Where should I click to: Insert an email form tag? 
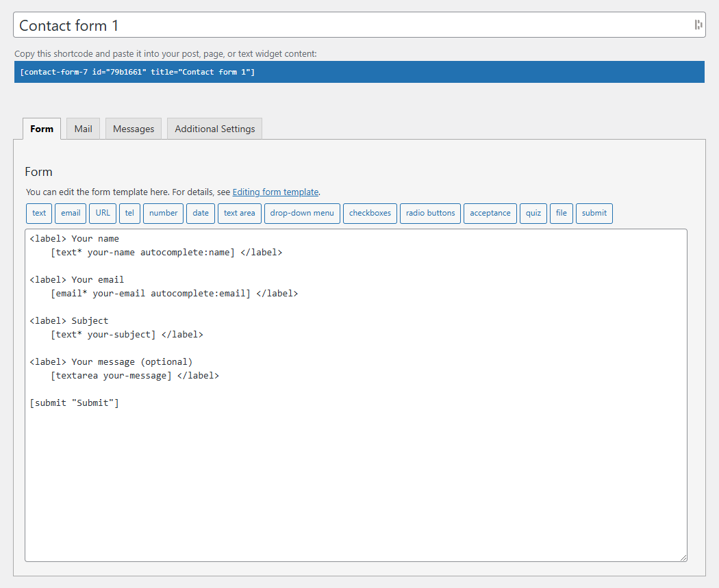(71, 213)
